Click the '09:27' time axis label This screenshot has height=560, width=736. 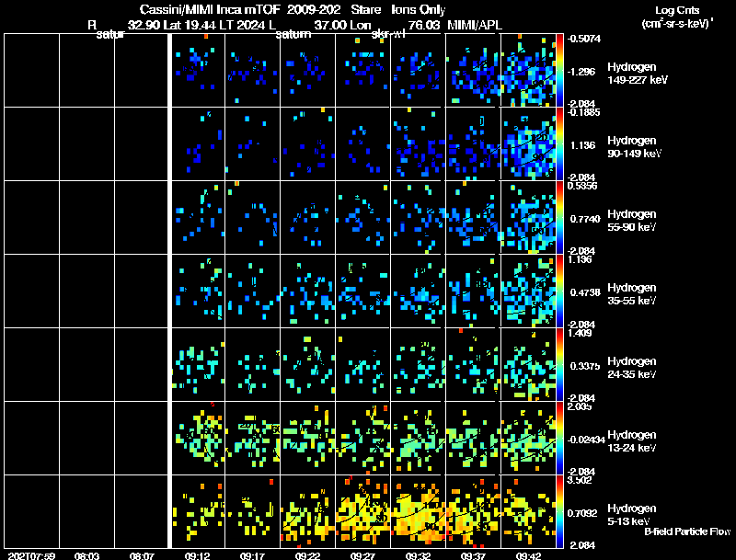[x=362, y=555]
